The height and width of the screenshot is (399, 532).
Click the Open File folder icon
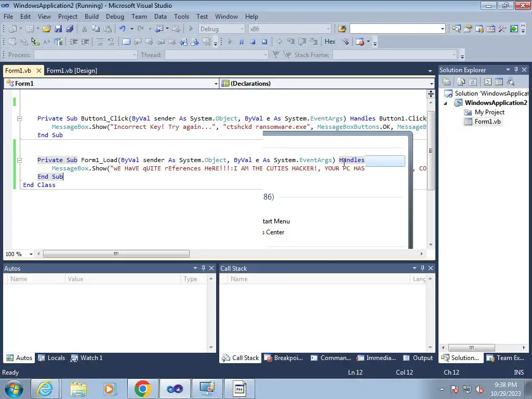pyautogui.click(x=46, y=29)
